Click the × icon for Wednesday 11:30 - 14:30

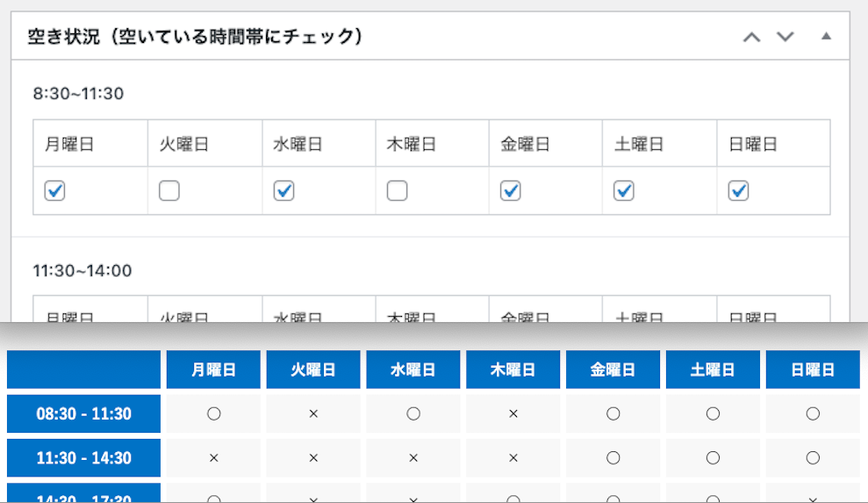(413, 458)
